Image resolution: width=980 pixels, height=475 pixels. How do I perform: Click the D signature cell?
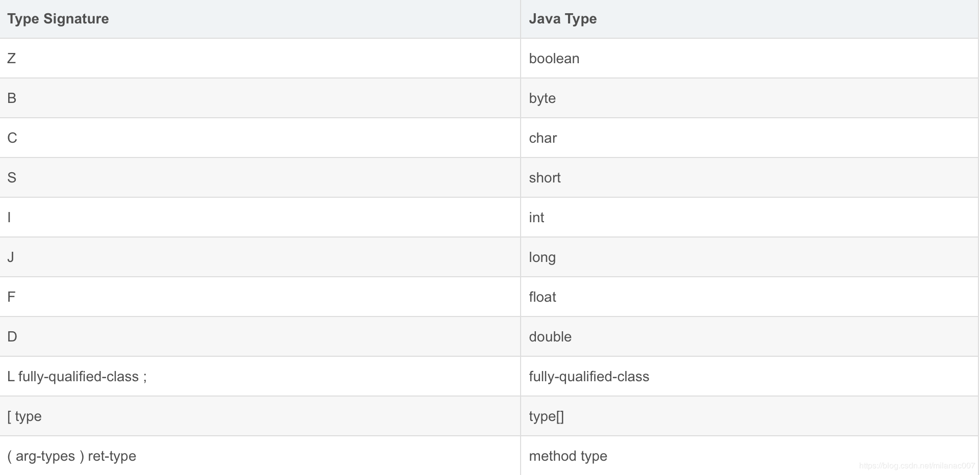point(12,337)
